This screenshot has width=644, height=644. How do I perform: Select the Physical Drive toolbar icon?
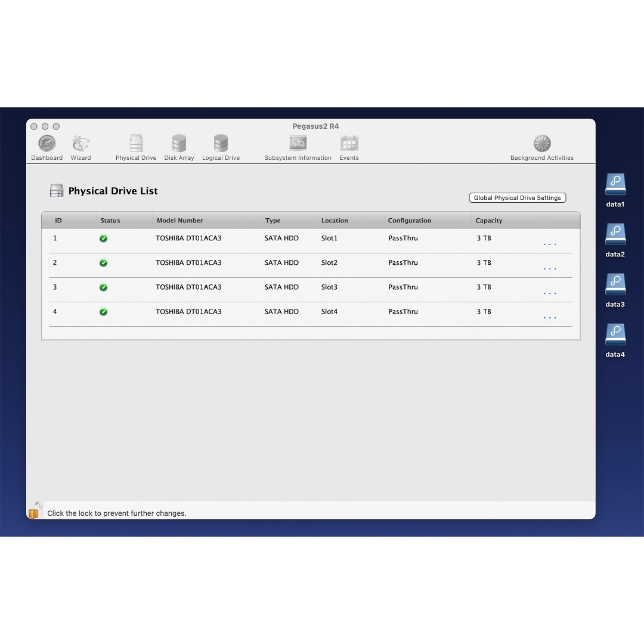pyautogui.click(x=136, y=144)
